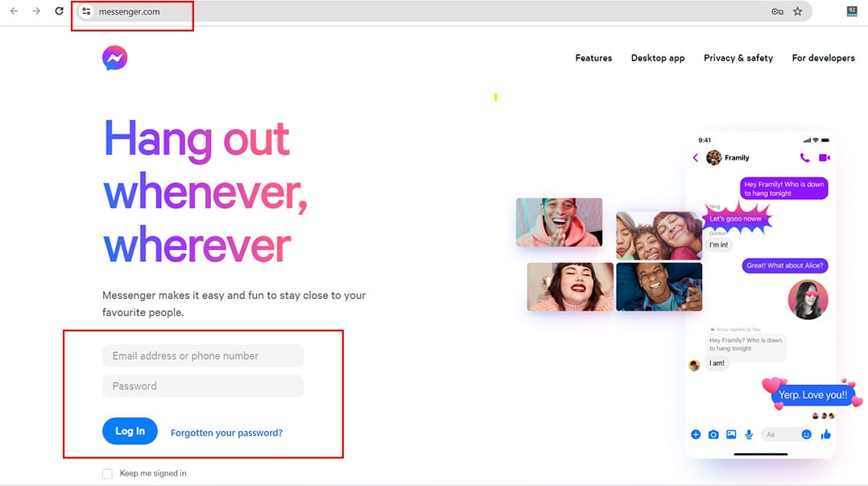Go to Privacy & safety
868x486 pixels.
pyautogui.click(x=738, y=58)
